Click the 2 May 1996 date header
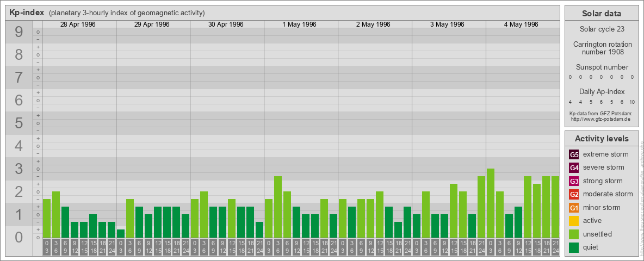The image size is (644, 261). tap(373, 24)
